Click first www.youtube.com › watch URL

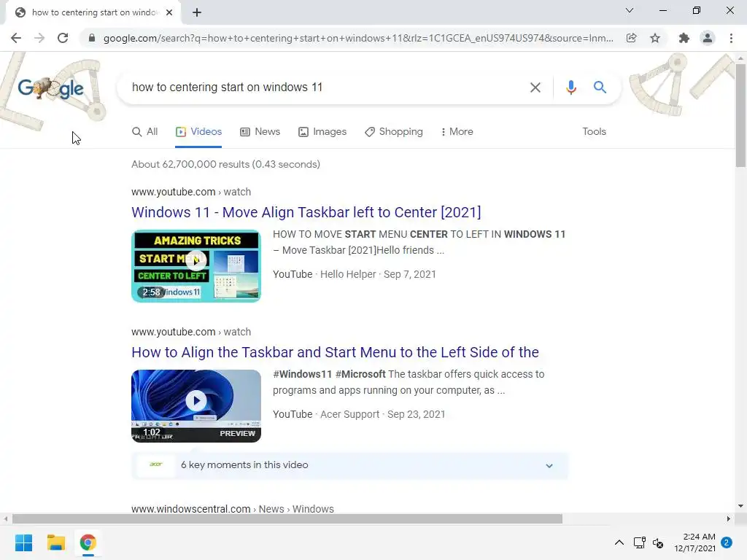[x=191, y=192]
